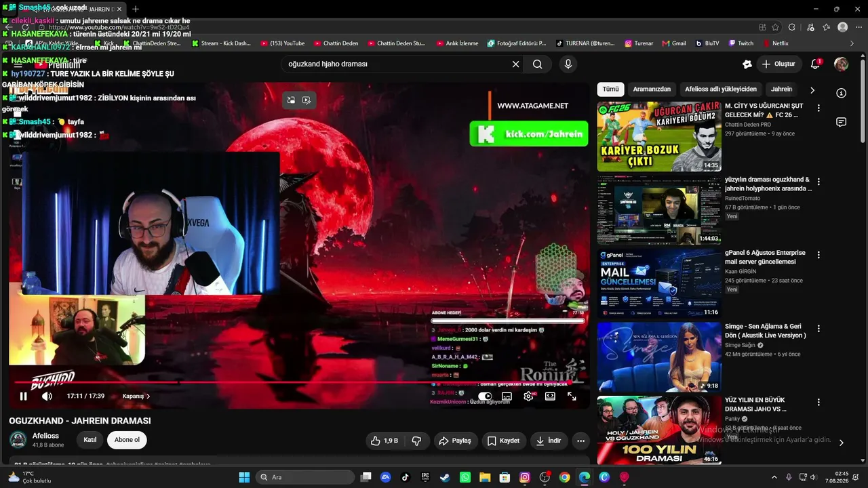
Task: Join the channel with 'Katıl'
Action: (x=90, y=440)
